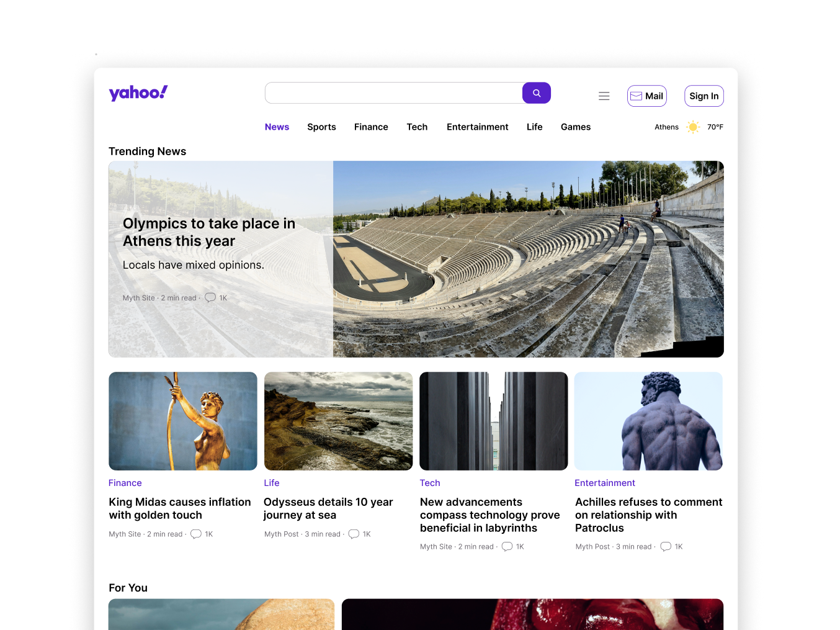The width and height of the screenshot is (840, 630).
Task: Click comment icon under Odysseus article
Action: point(354,534)
